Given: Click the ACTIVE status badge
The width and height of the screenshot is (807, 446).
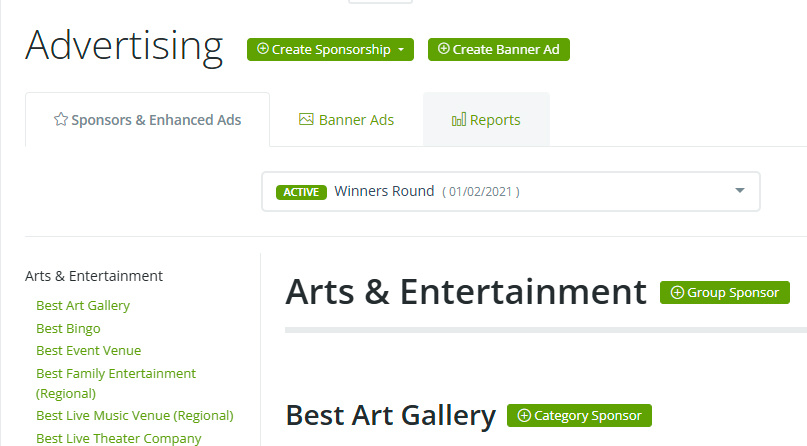Looking at the screenshot, I should click(x=299, y=192).
